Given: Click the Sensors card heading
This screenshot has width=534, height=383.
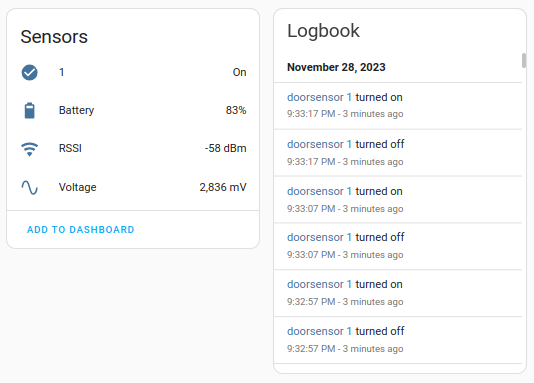Looking at the screenshot, I should (54, 37).
